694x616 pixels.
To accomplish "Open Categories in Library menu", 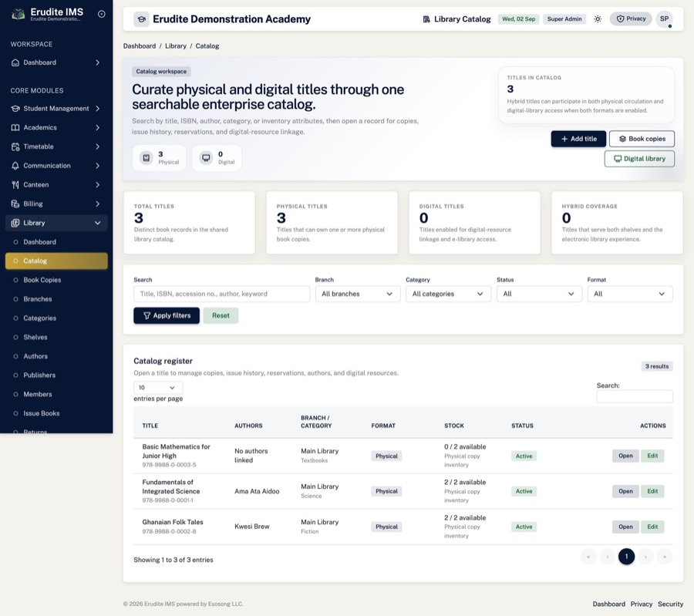I will pos(56,318).
